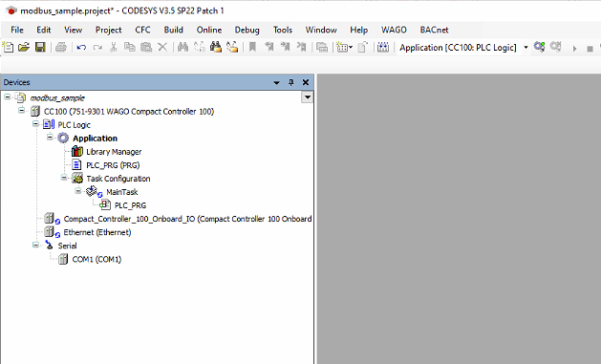Collapse the modbus_sample root node
The height and width of the screenshot is (364, 601).
8,97
